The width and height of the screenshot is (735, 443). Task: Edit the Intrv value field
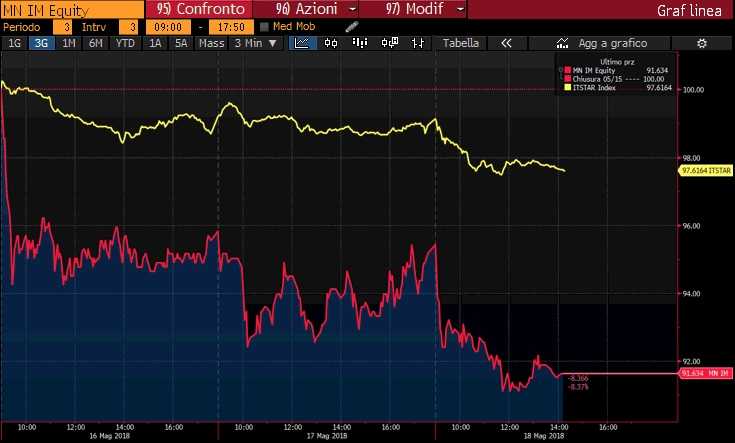coord(128,27)
